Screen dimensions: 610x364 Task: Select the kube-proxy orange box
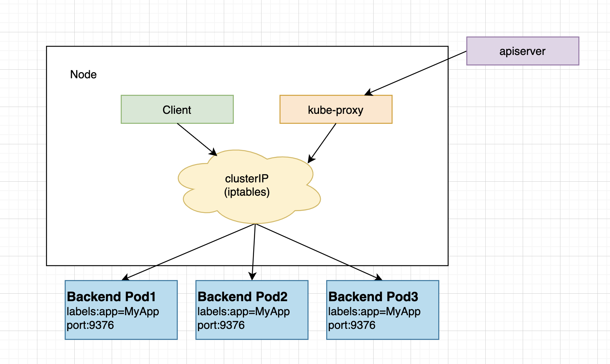pyautogui.click(x=336, y=109)
